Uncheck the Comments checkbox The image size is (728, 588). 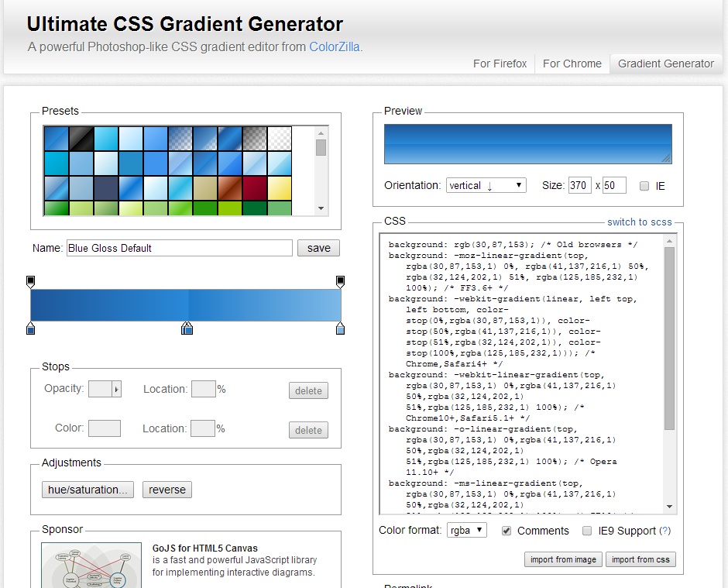pos(506,531)
